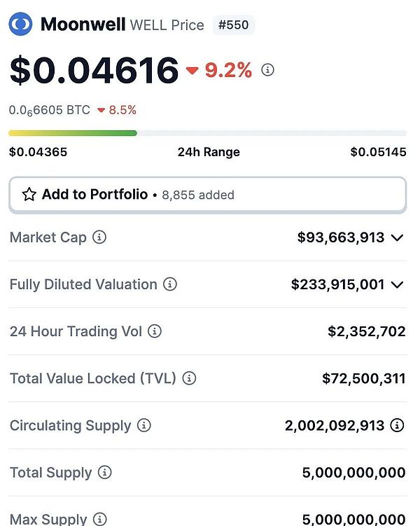Click the 0.0₆6605 BTC price text
The width and height of the screenshot is (420, 526).
(49, 110)
